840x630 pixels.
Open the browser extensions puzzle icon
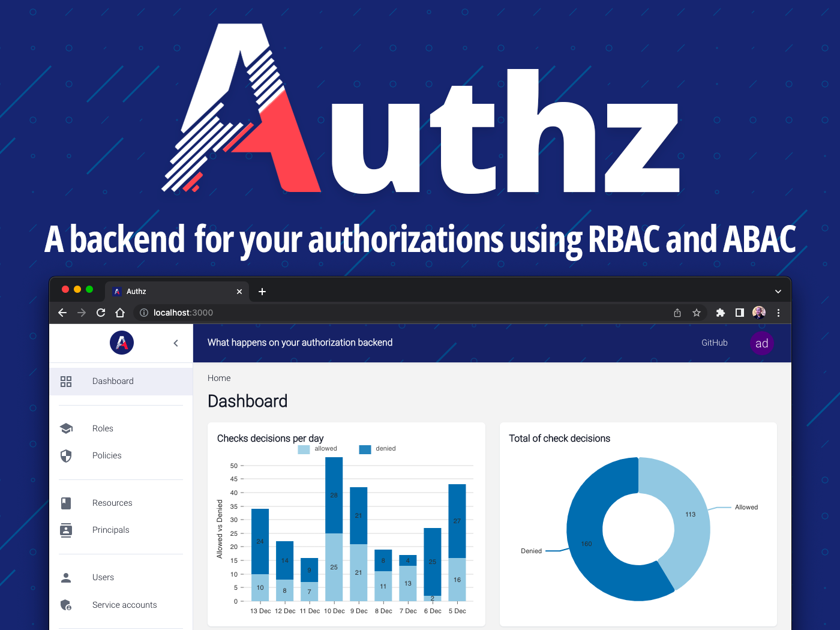pos(721,313)
